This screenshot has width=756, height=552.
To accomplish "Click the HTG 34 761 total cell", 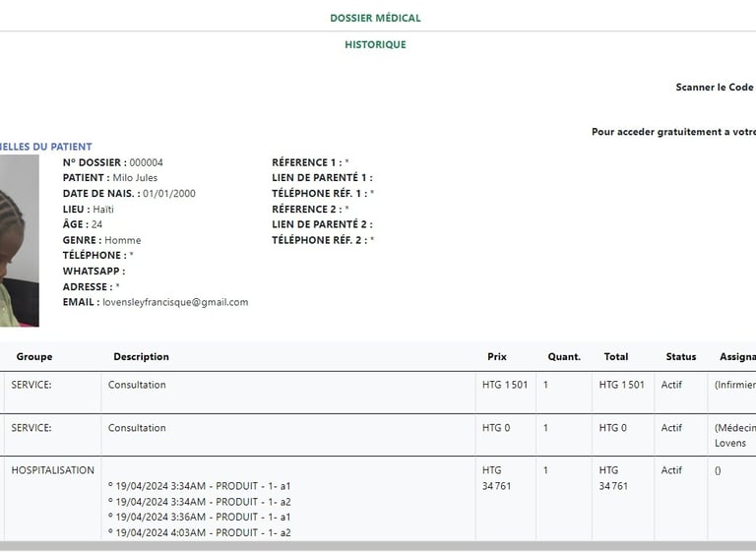I will tap(613, 478).
